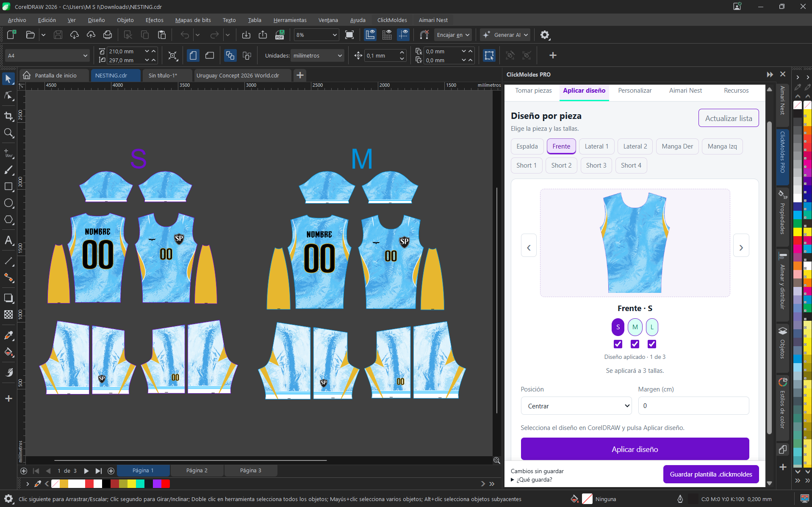Select the Eyedropper tool
The height and width of the screenshot is (507, 812).
click(8, 336)
